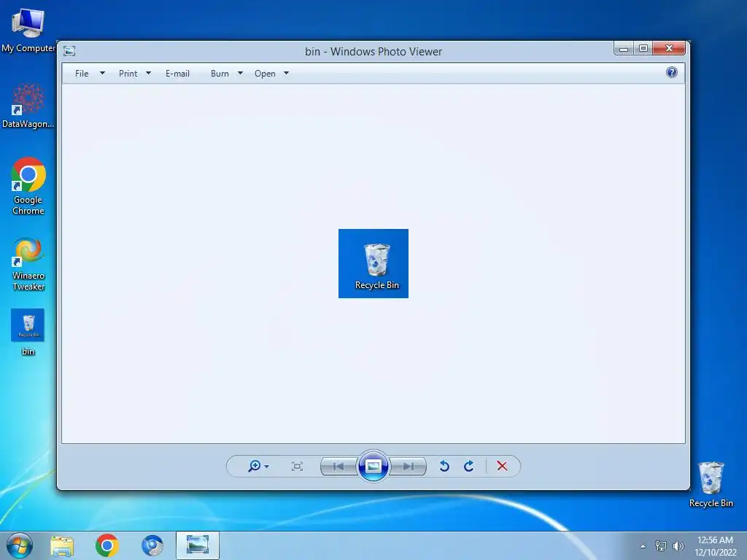The image size is (747, 560).
Task: Click the Photo Viewer title bar icon
Action: (x=69, y=51)
